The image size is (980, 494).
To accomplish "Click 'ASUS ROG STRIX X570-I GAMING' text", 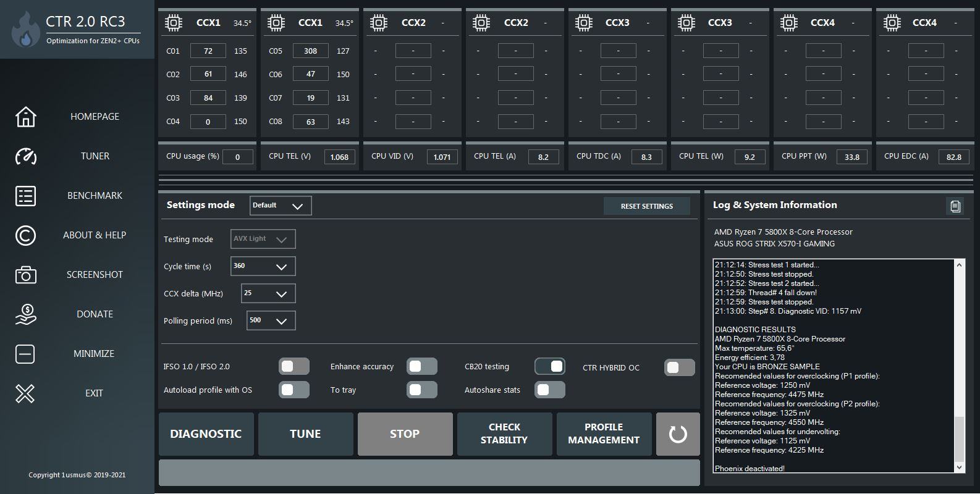I will (x=774, y=244).
